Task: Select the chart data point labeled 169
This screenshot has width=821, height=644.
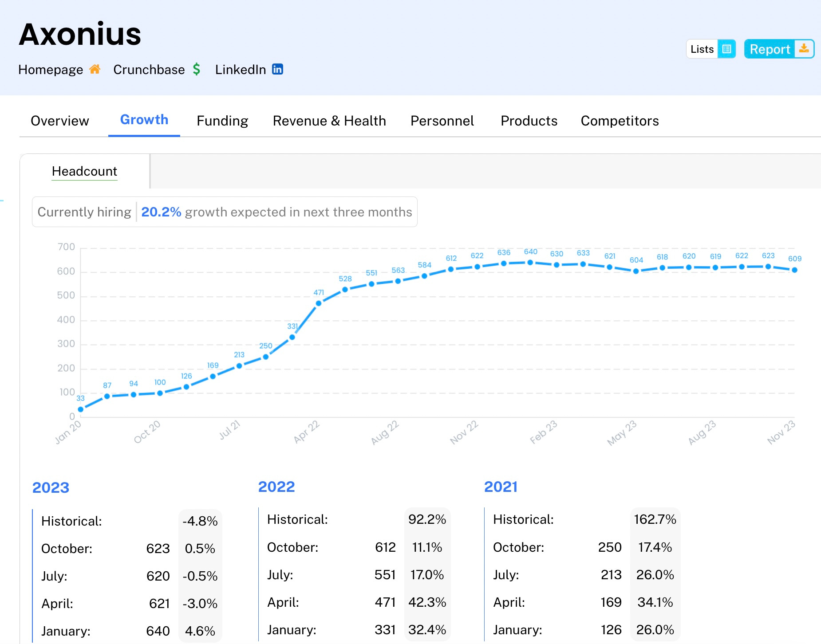Action: click(x=213, y=376)
